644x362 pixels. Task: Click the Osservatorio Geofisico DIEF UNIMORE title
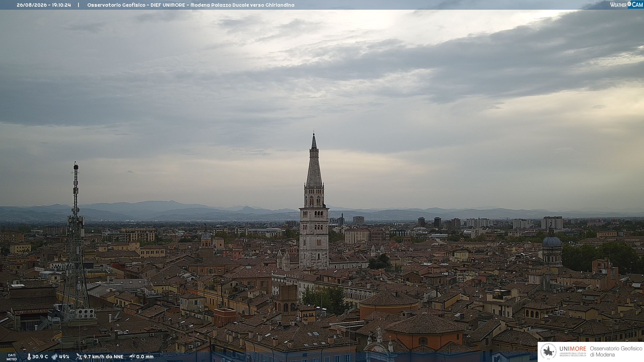coord(139,5)
